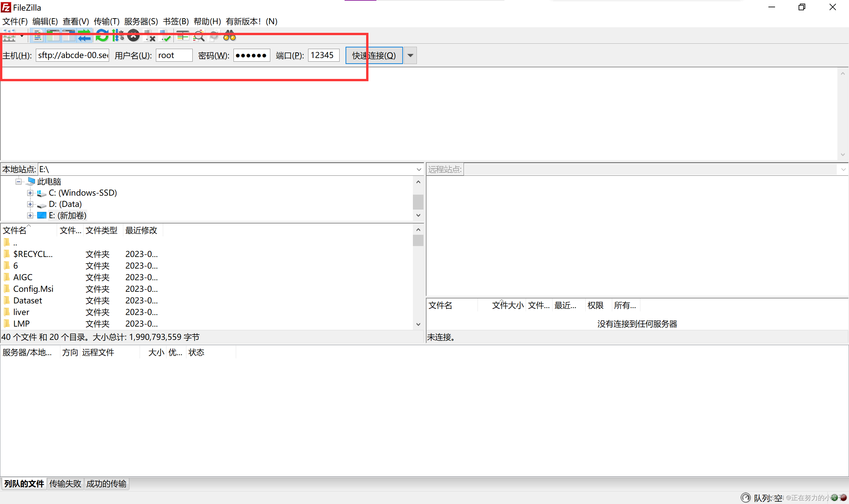The image size is (849, 504).
Task: Click the message log scrollbar down arrow
Action: (843, 155)
